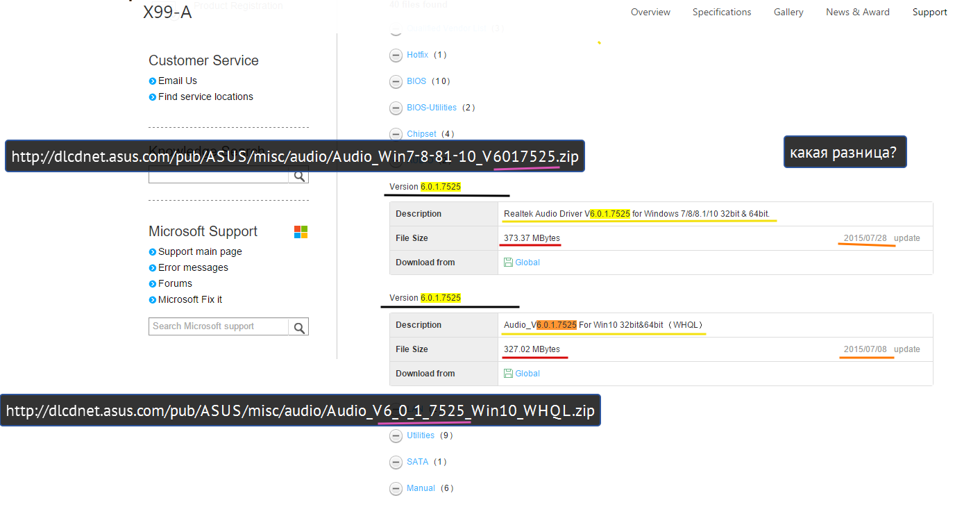This screenshot has height=532, width=980.
Task: Click the File Size label beside 373.37 MBytes
Action: [x=412, y=238]
